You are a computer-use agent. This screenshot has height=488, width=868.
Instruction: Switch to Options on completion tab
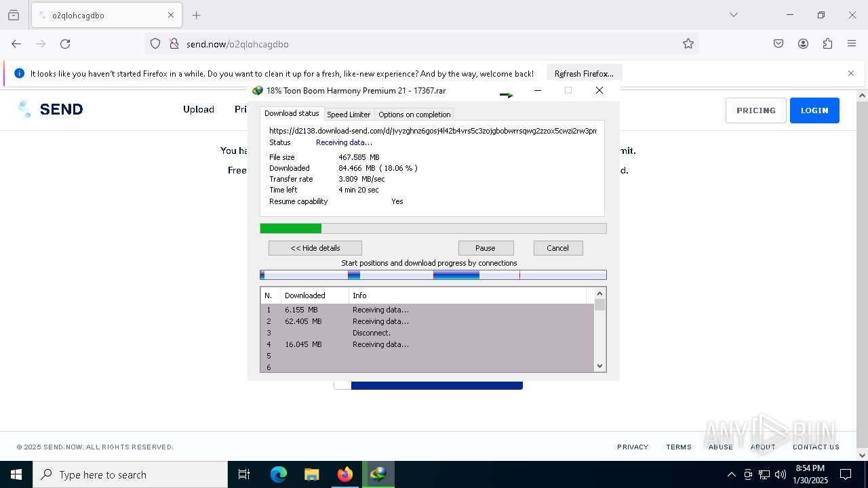414,115
